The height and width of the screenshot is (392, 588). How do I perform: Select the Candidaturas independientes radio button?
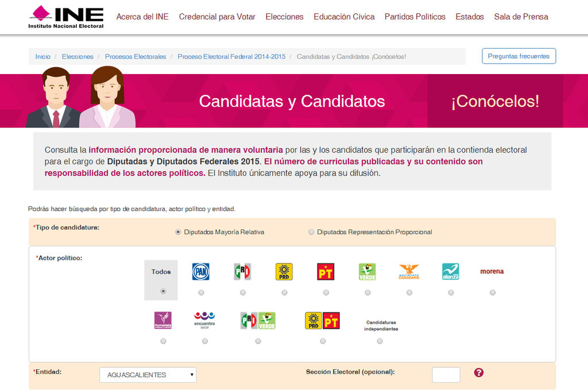(380, 341)
